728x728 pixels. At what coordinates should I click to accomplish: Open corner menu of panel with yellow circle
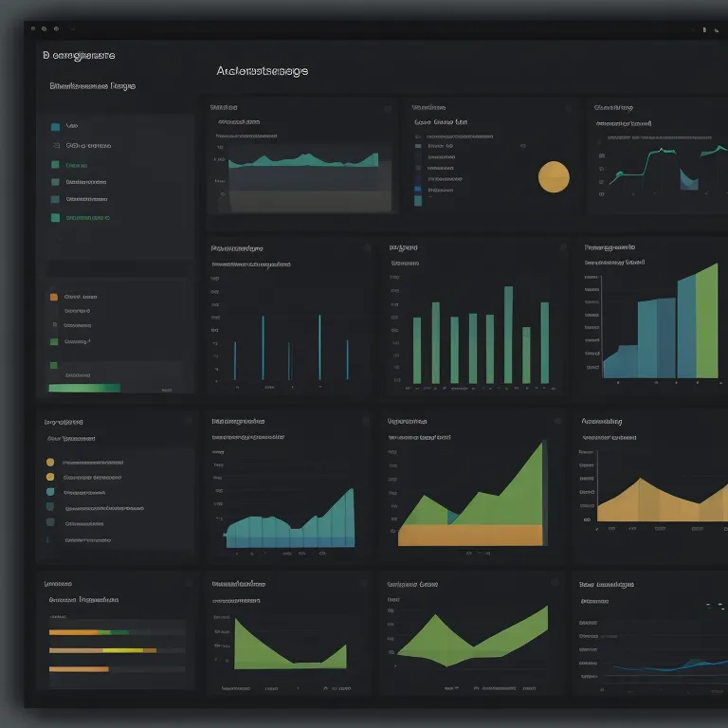[x=571, y=109]
